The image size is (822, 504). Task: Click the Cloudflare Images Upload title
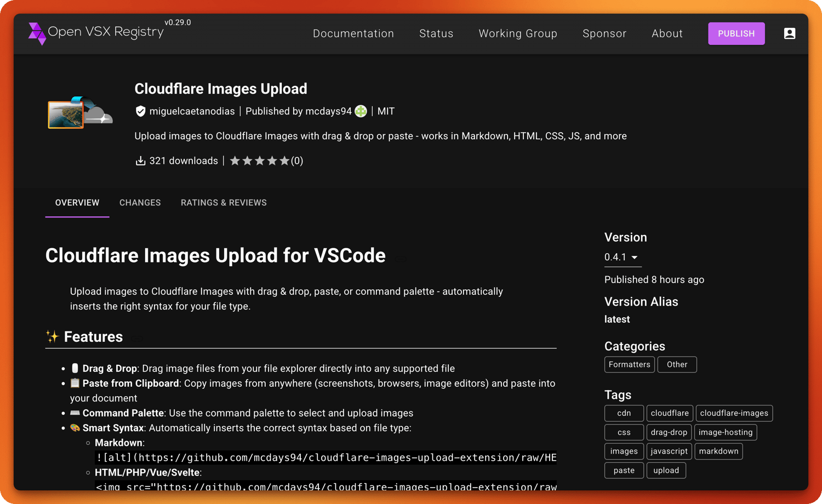click(221, 89)
